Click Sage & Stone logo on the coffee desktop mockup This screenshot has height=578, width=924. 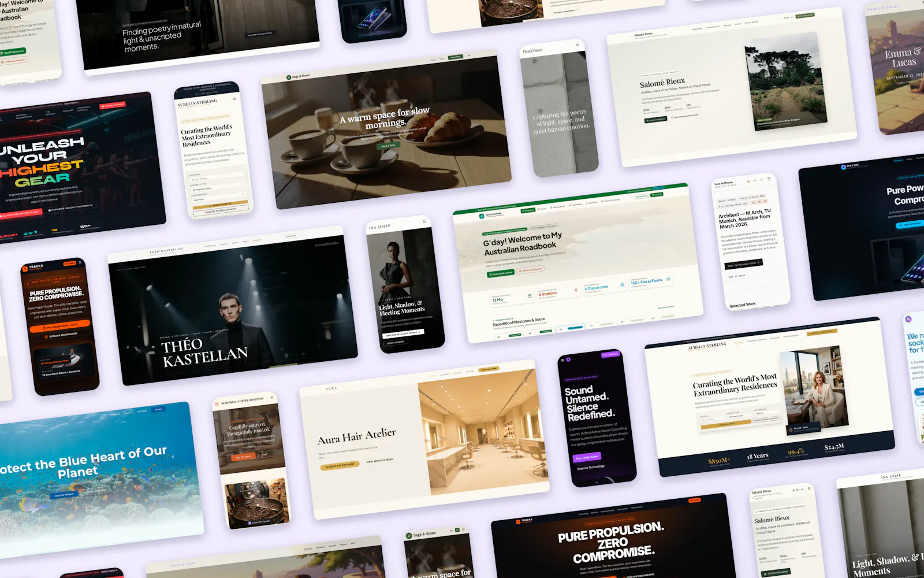(x=298, y=76)
